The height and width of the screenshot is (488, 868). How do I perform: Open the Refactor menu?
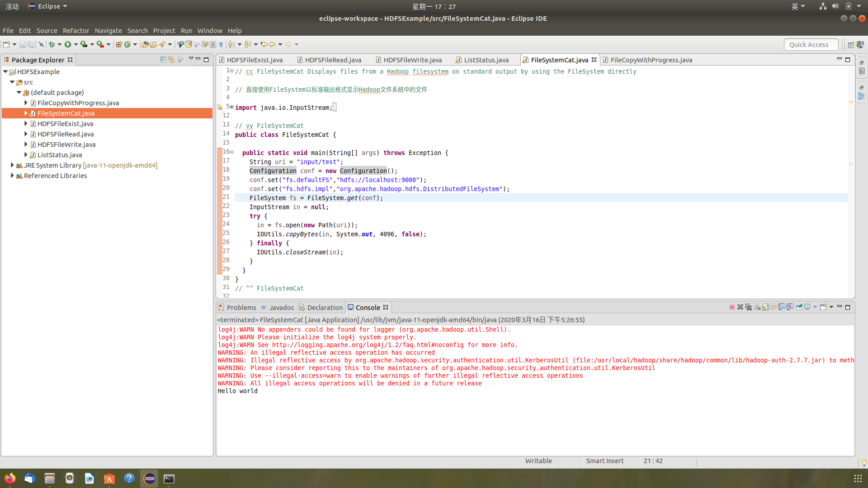pyautogui.click(x=75, y=31)
